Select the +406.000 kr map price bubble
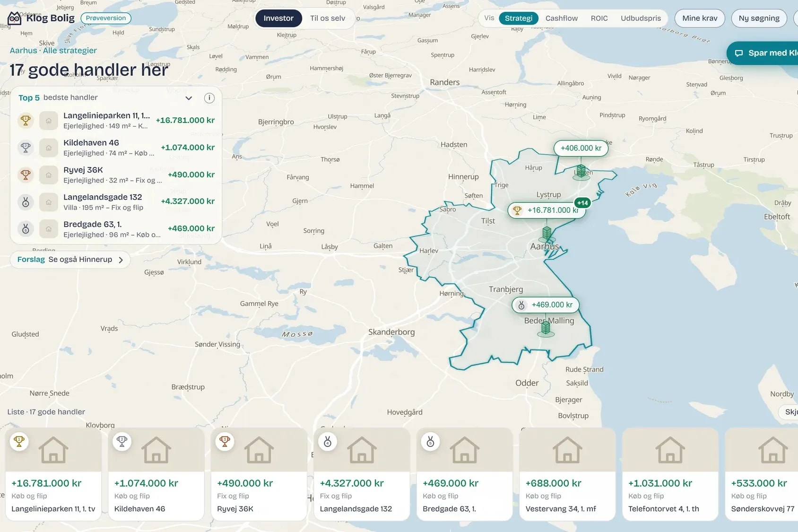798x532 pixels. [x=581, y=148]
